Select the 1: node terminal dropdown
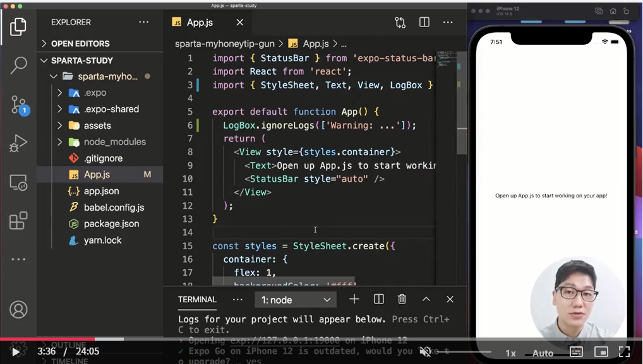The image size is (643, 364). [x=296, y=300]
